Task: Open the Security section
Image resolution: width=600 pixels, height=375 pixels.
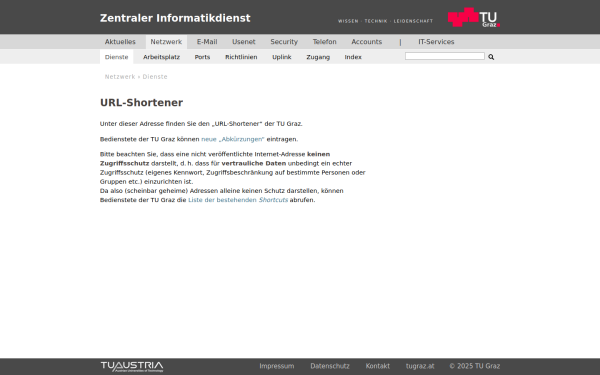Action: pos(284,42)
